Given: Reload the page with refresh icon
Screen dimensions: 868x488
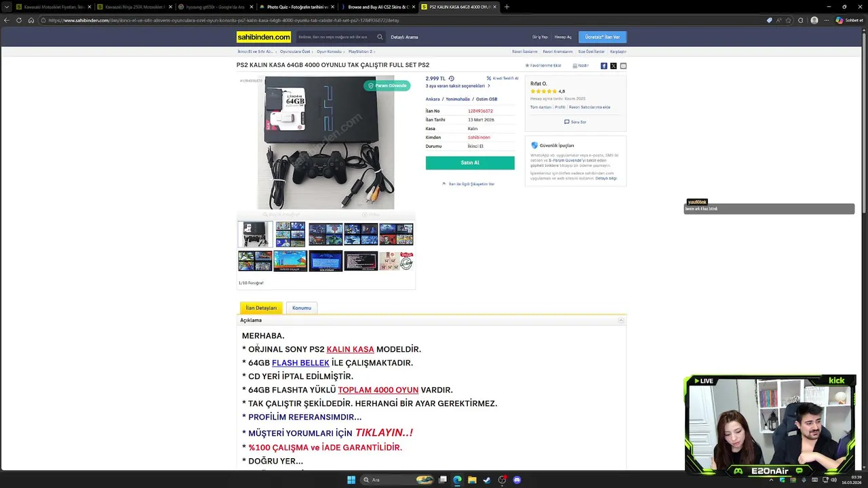Looking at the screenshot, I should tap(19, 20).
